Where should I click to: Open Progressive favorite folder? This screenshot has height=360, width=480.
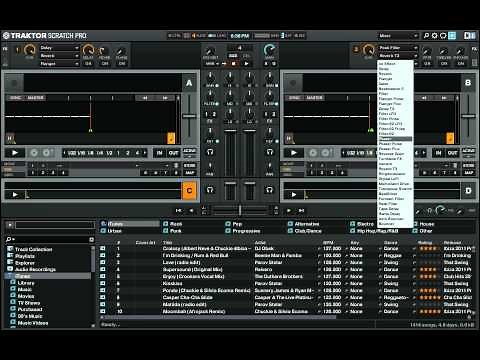click(x=243, y=231)
